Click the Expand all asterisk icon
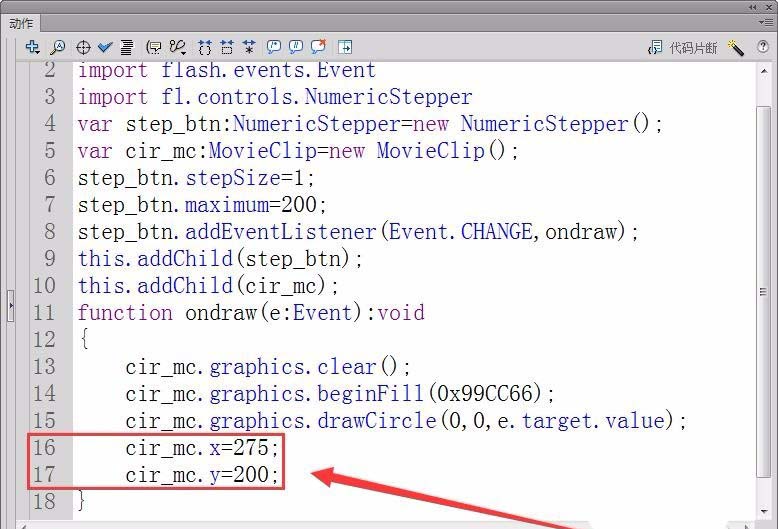Screen dimensions: 778x529 click(249, 47)
